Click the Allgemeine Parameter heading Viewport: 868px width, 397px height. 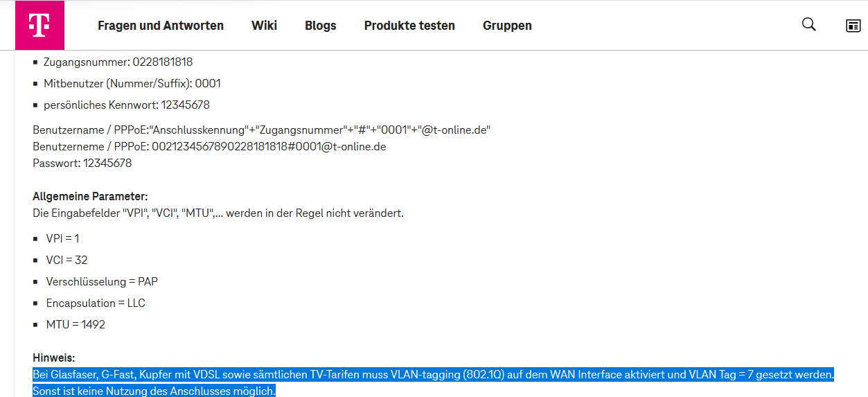pos(90,197)
